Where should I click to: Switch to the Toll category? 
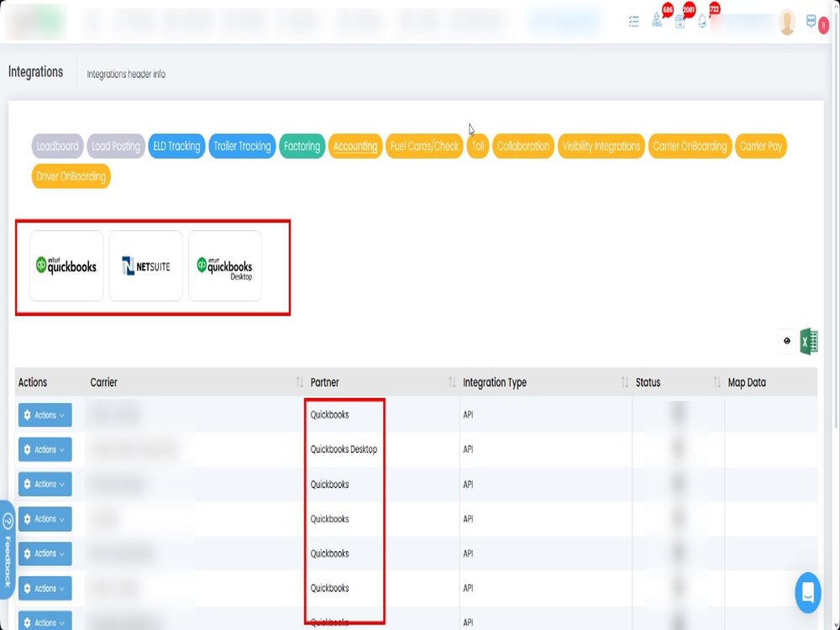[478, 146]
